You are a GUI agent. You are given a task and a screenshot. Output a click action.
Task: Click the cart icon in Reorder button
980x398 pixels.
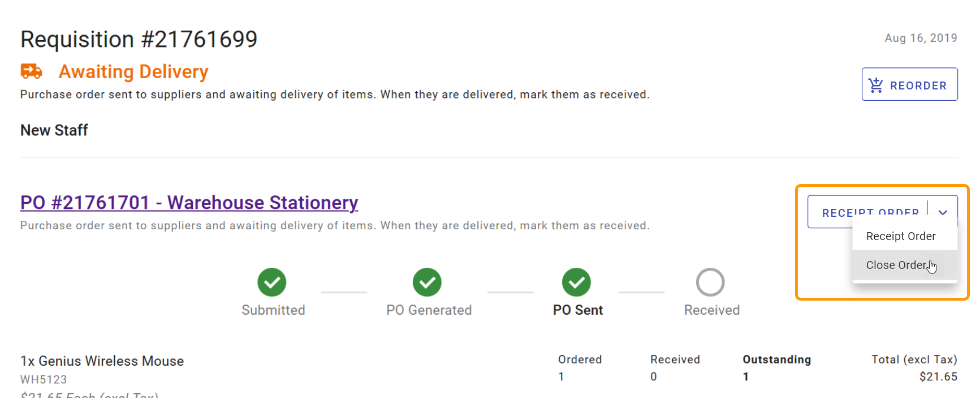tap(876, 85)
